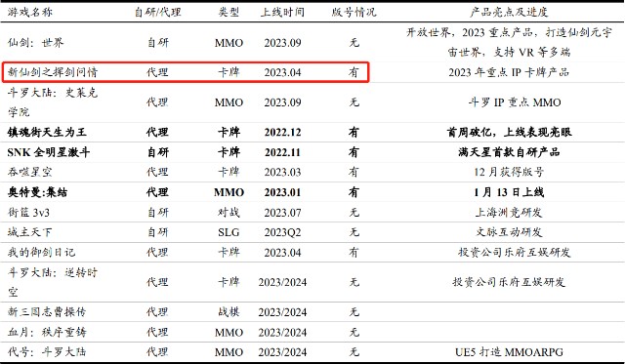Viewport: 625px width, 364px height.
Task: Click the SLG type cell
Action: [x=229, y=232]
